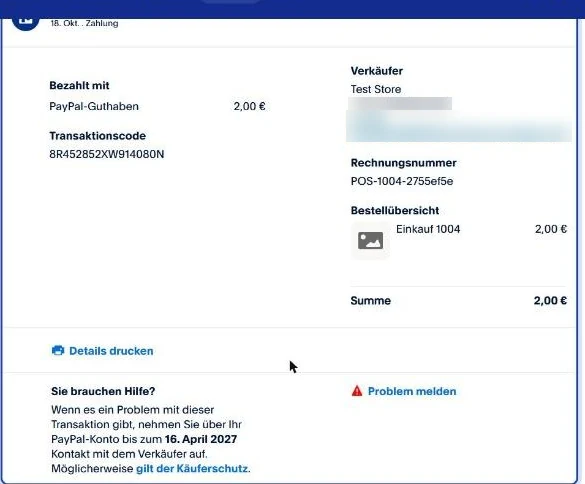This screenshot has height=484, width=585.
Task: Click the Verkäufer heading
Action: pyautogui.click(x=376, y=71)
